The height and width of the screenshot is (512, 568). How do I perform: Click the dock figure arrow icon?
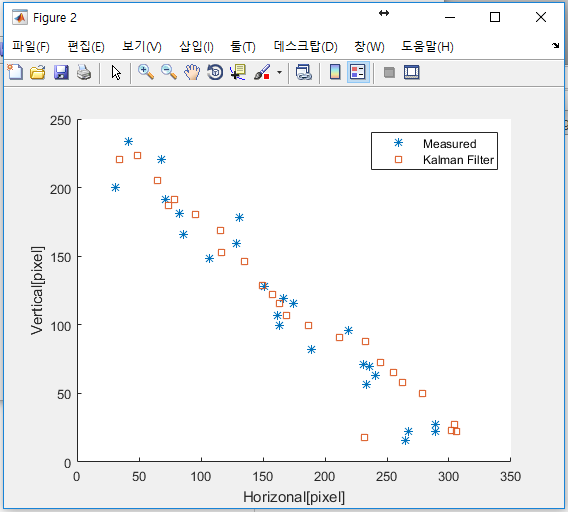pos(555,45)
